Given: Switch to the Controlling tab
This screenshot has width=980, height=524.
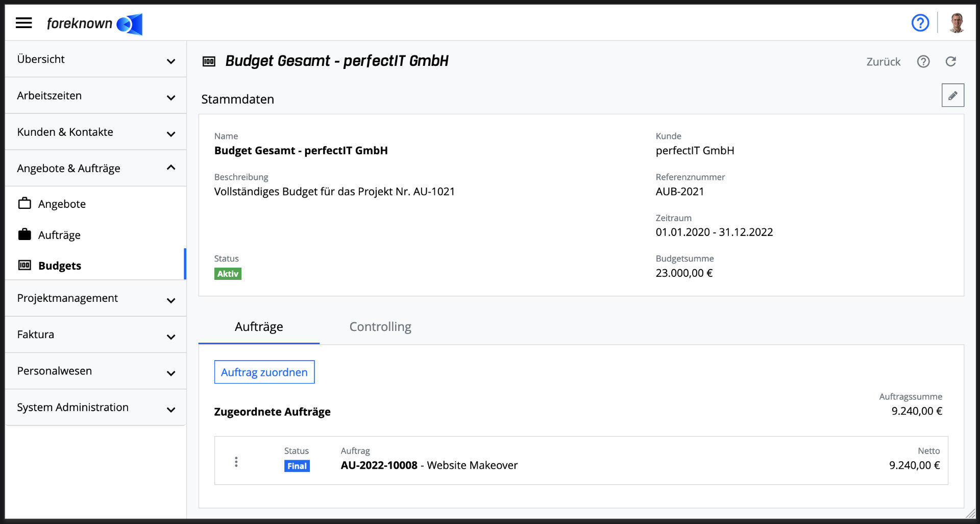Looking at the screenshot, I should tap(380, 327).
